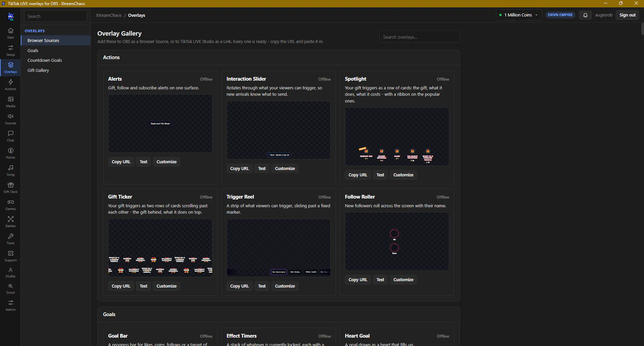
Task: Open the Song section
Action: coord(10,170)
